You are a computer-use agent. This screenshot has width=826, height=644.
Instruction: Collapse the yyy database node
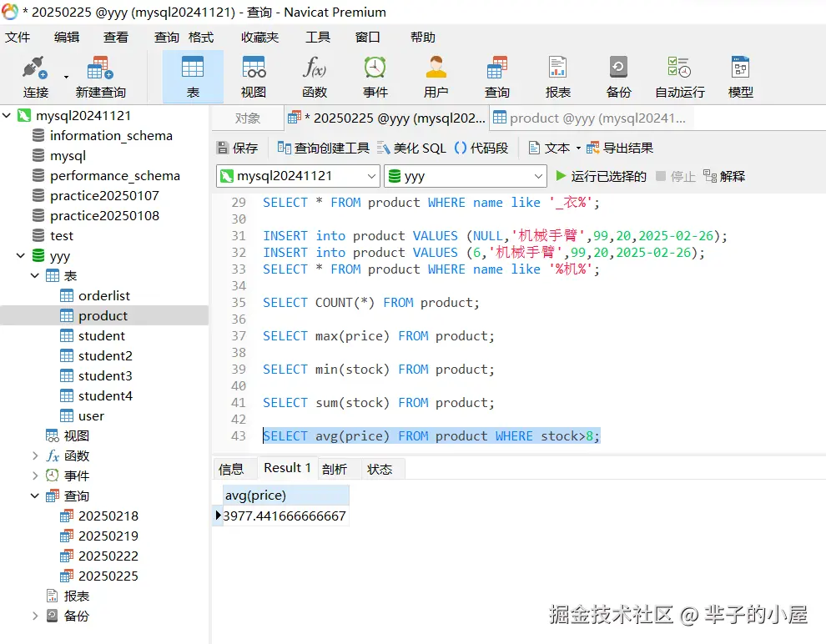[x=21, y=256]
